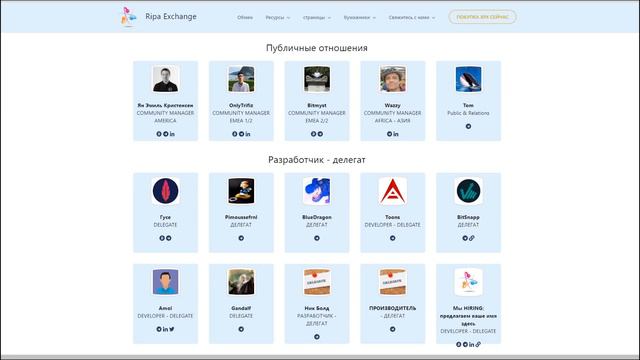This screenshot has height=360, width=640.
Task: Click Gandalf avatar image
Action: point(241,282)
